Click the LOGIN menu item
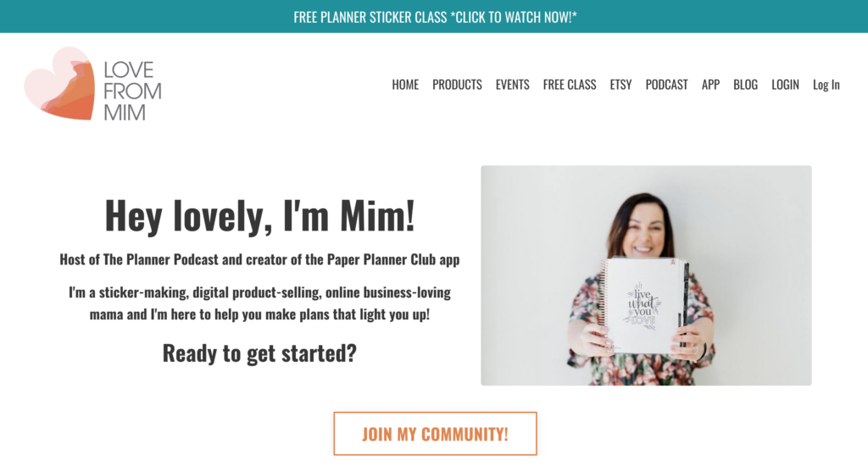Image resolution: width=868 pixels, height=472 pixels. point(786,85)
